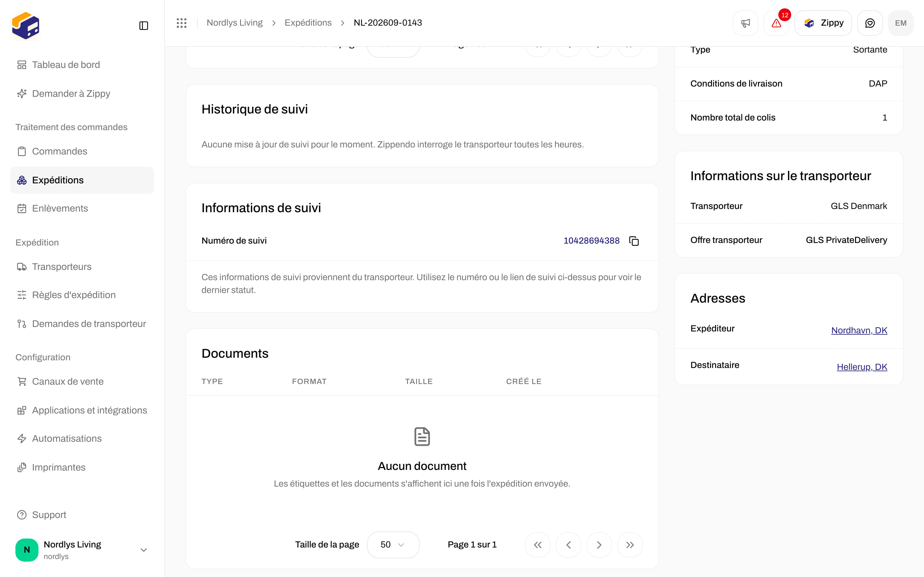Open the apps grid menu

coord(182,23)
